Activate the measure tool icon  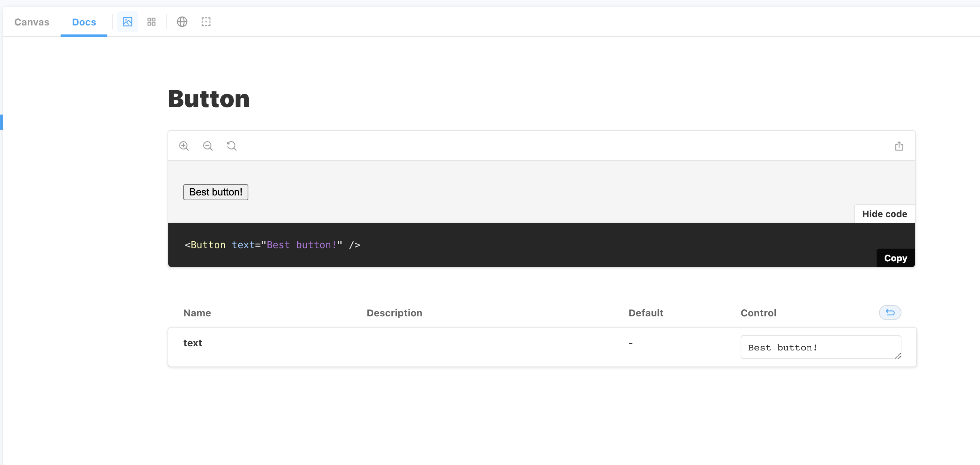[206, 22]
